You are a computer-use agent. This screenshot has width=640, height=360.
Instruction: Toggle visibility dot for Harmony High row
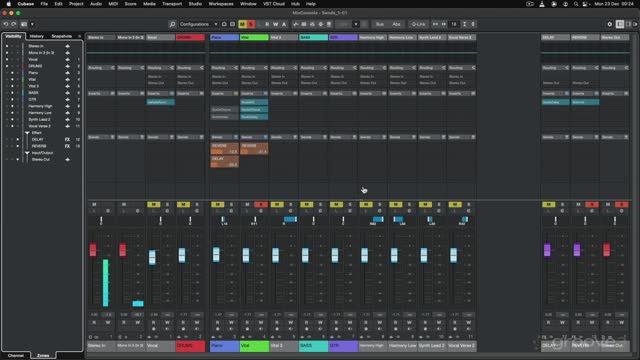point(12,107)
